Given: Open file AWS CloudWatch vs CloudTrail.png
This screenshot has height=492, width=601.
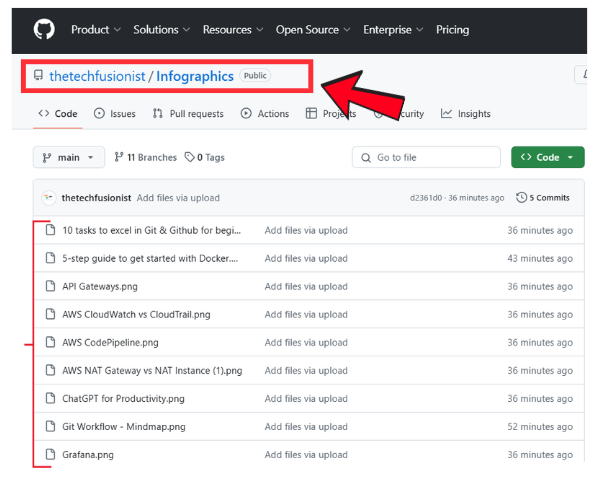Looking at the screenshot, I should coord(136,315).
